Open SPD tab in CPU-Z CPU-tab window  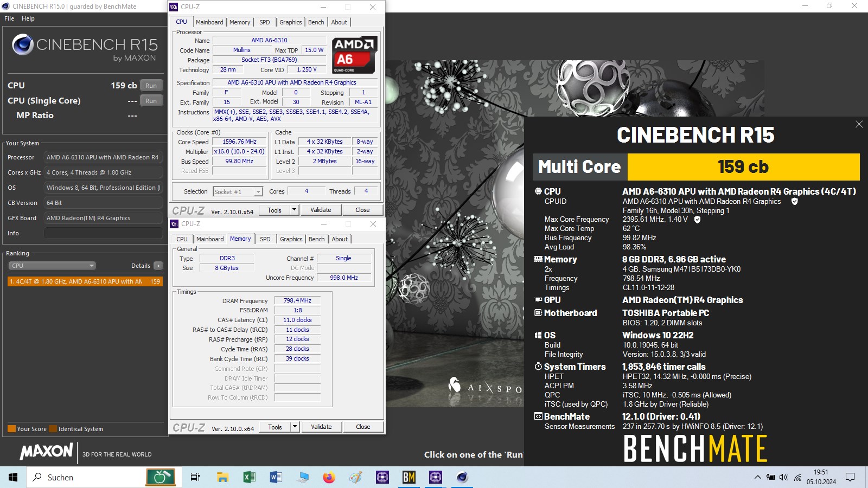click(x=265, y=22)
